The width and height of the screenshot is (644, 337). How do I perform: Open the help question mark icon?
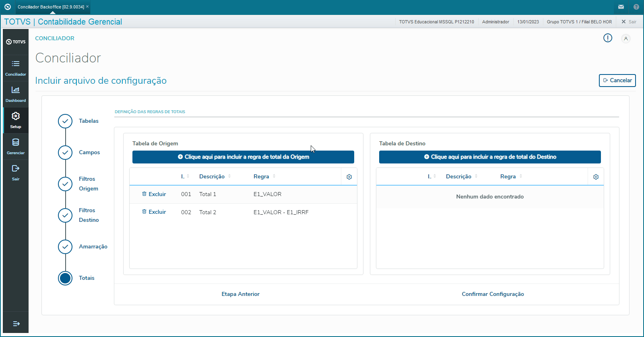pyautogui.click(x=636, y=7)
